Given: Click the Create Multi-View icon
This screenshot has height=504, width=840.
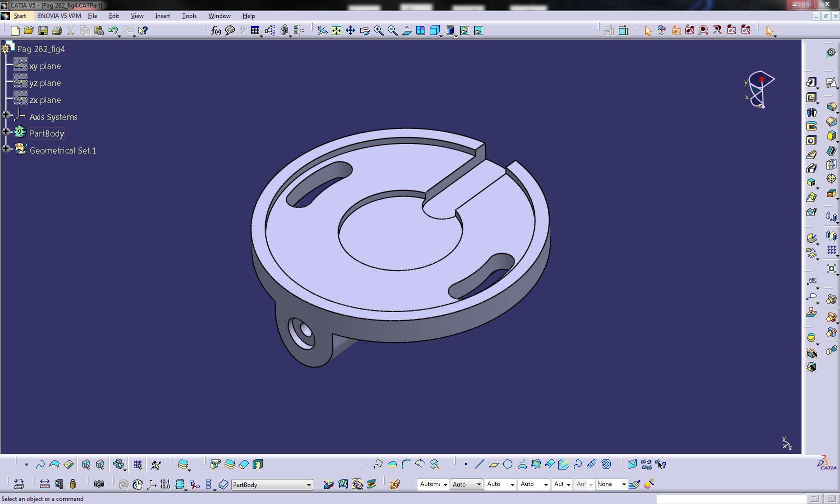Looking at the screenshot, I should pyautogui.click(x=421, y=31).
